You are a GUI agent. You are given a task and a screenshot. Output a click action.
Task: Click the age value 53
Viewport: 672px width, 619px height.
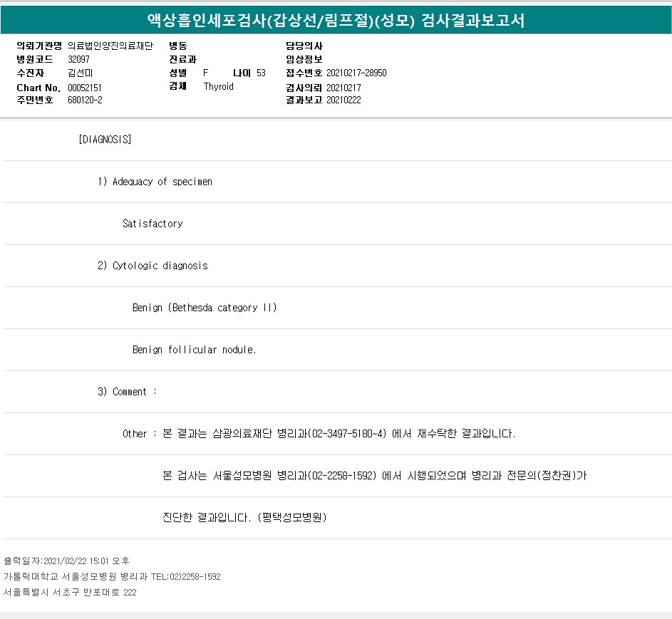261,73
